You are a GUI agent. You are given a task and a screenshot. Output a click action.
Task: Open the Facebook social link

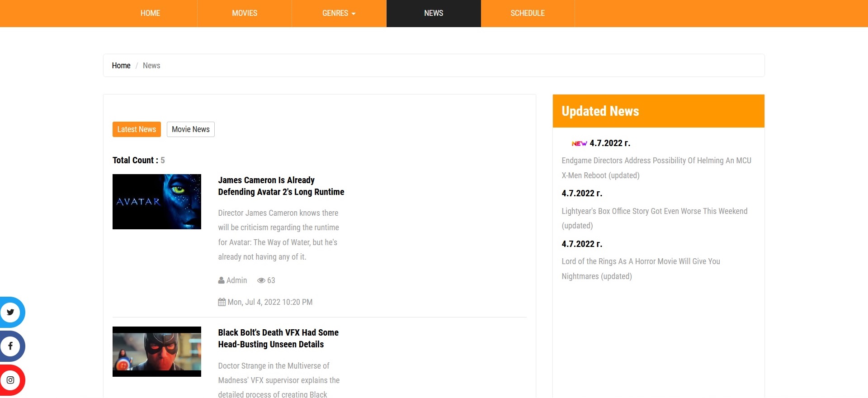[x=10, y=346]
